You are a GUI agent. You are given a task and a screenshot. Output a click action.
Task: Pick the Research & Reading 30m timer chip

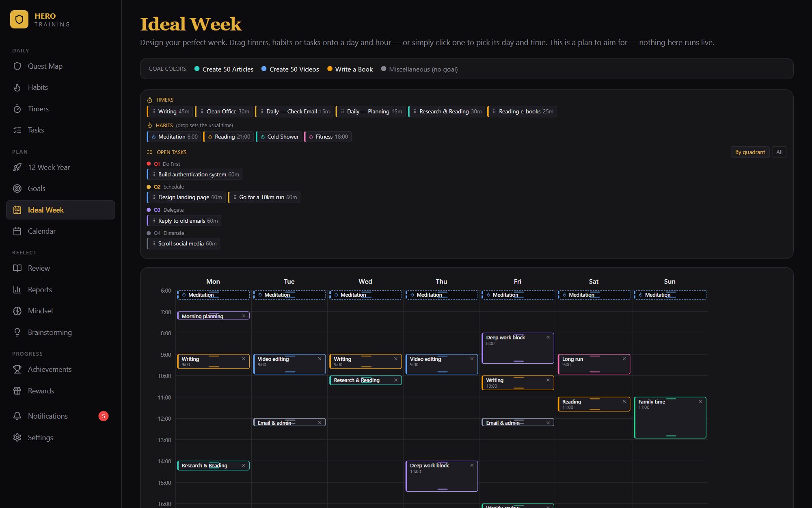click(x=447, y=111)
